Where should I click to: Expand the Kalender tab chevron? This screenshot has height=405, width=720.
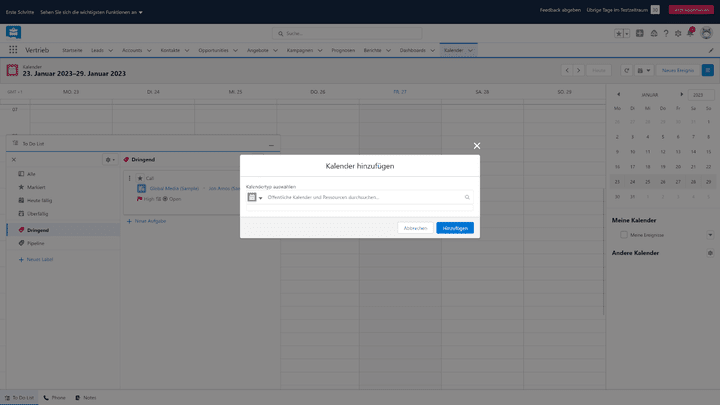pyautogui.click(x=470, y=50)
